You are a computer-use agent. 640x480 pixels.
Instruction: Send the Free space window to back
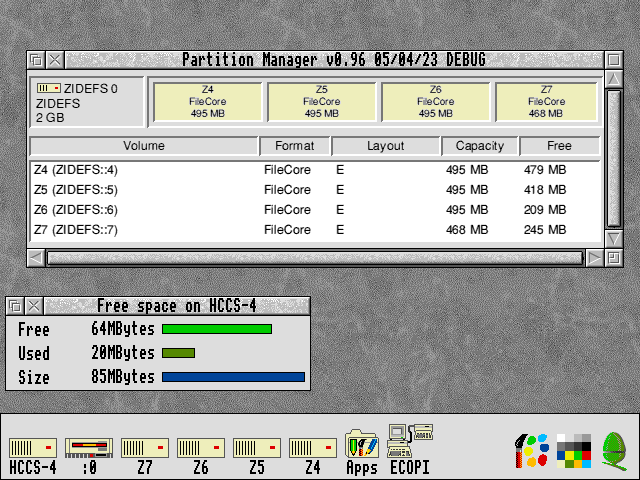click(15, 306)
